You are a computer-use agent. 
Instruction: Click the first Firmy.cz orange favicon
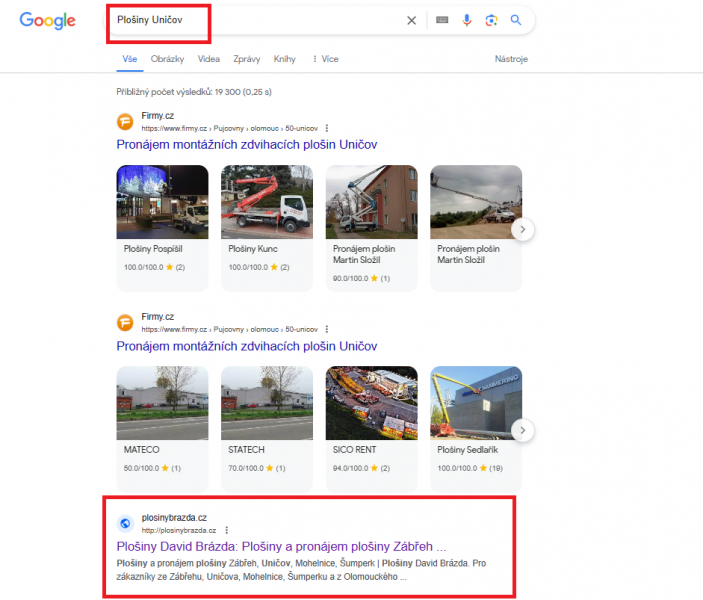[125, 122]
